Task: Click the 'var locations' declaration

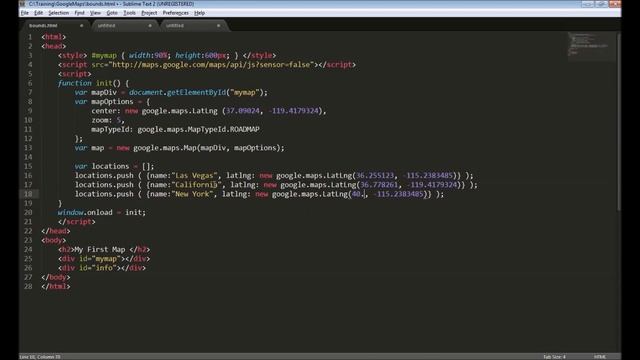Action: (x=102, y=166)
